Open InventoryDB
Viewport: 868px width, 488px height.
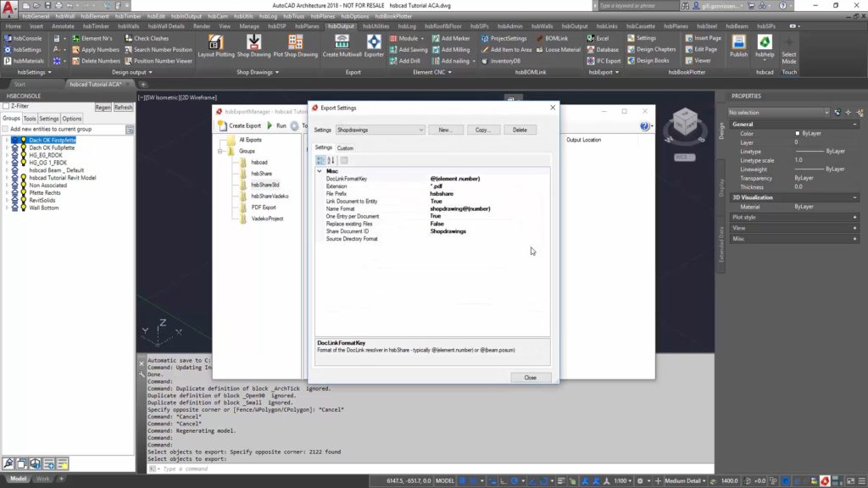pyautogui.click(x=500, y=61)
